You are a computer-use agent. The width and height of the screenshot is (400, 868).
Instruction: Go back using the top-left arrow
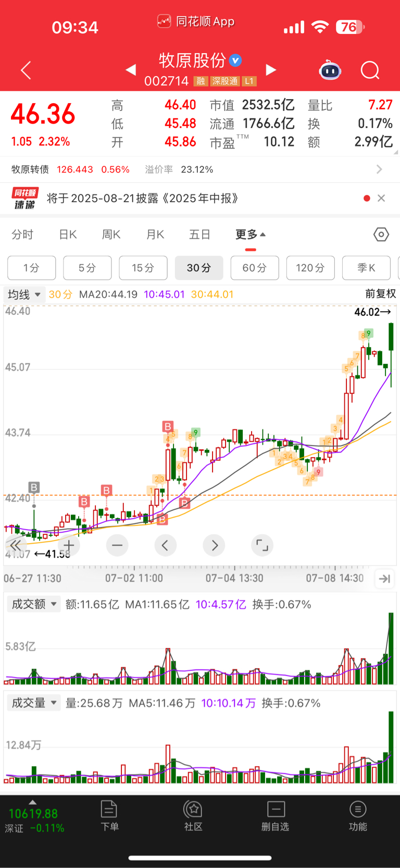(26, 70)
